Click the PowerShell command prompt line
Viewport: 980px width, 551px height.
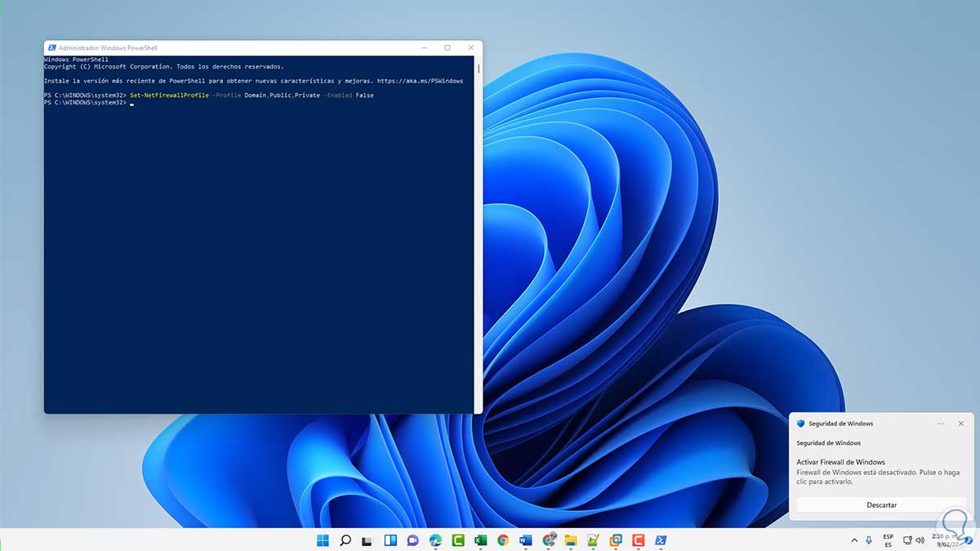pos(131,103)
